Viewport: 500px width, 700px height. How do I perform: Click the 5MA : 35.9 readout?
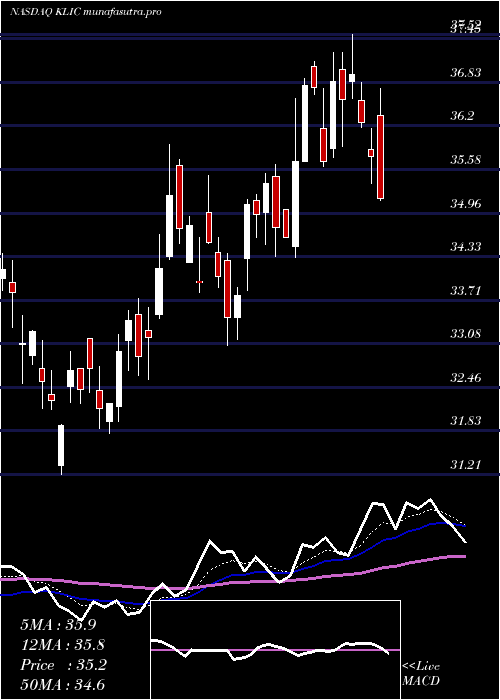tap(58, 625)
